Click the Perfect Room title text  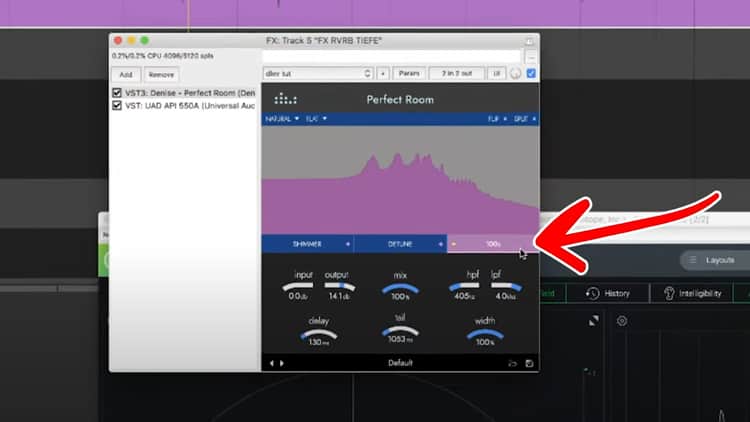tap(400, 100)
